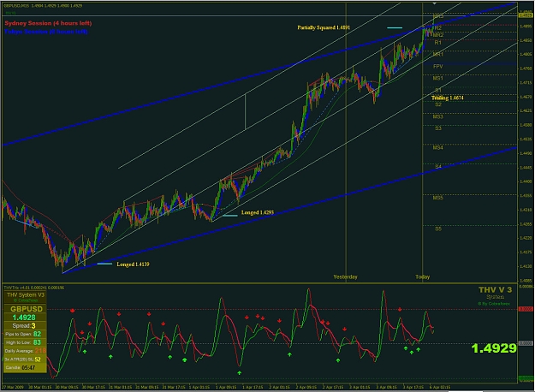Click the S3 pivot label
The width and height of the screenshot is (535, 392).
tap(438, 128)
